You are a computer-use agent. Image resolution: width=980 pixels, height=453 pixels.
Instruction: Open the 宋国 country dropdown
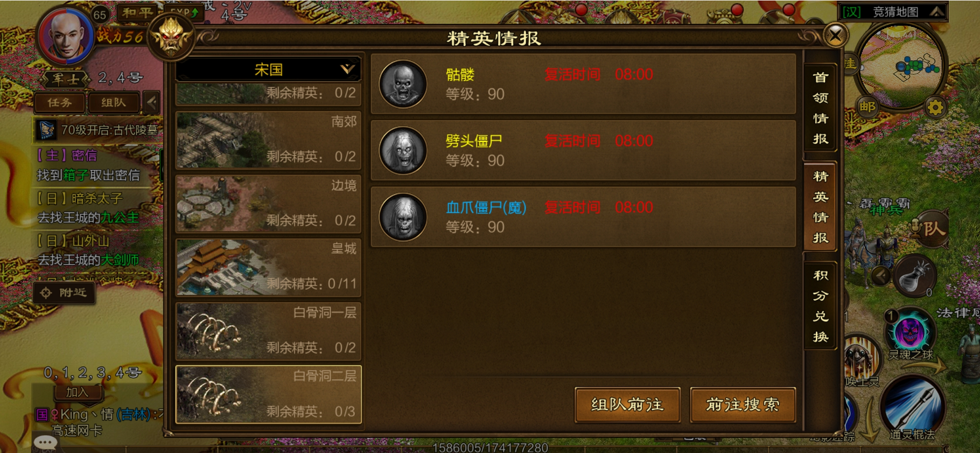[x=268, y=69]
